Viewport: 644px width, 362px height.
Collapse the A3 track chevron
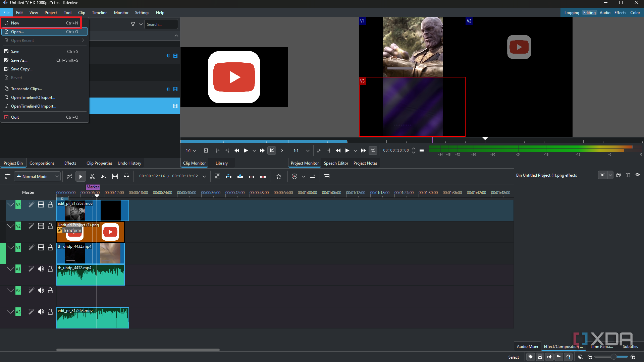pos(11,312)
